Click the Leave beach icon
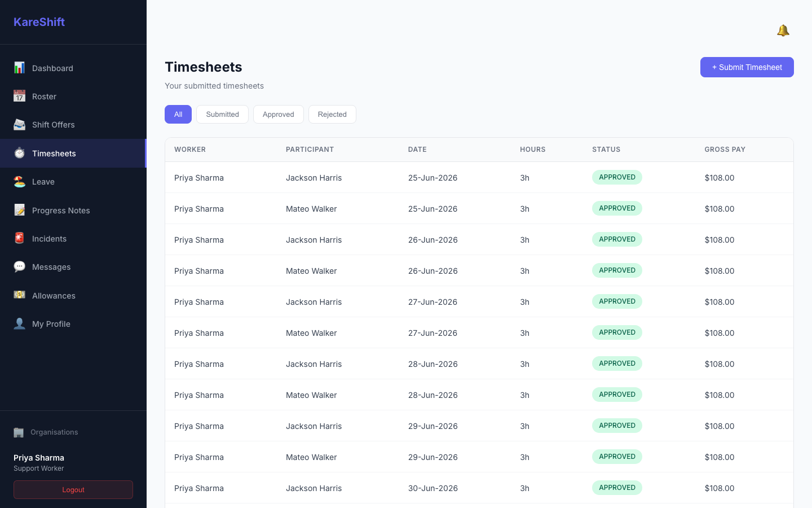 [19, 181]
